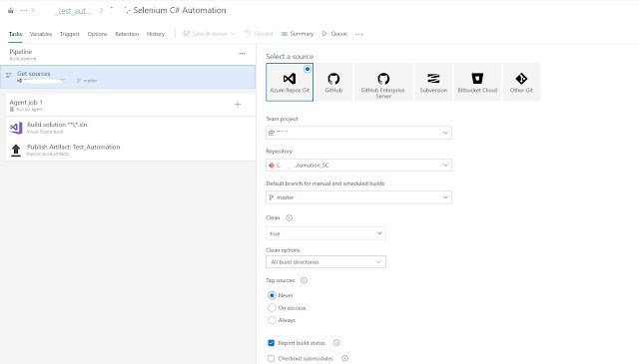
Task: Select the Get sources step
Action: click(128, 77)
